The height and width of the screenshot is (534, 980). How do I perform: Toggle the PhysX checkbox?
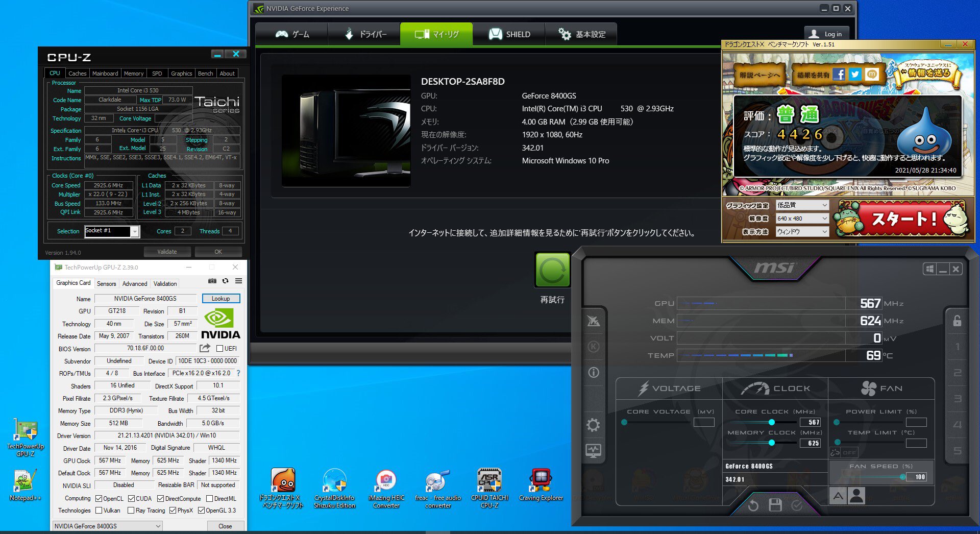[173, 510]
